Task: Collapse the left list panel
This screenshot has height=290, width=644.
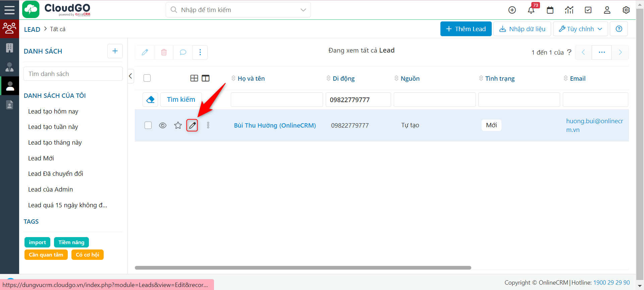Action: point(131,76)
